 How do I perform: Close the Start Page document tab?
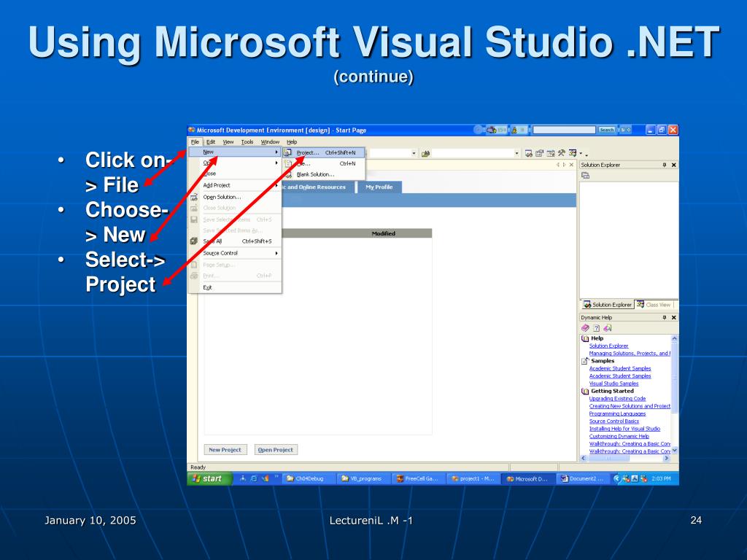pos(571,165)
